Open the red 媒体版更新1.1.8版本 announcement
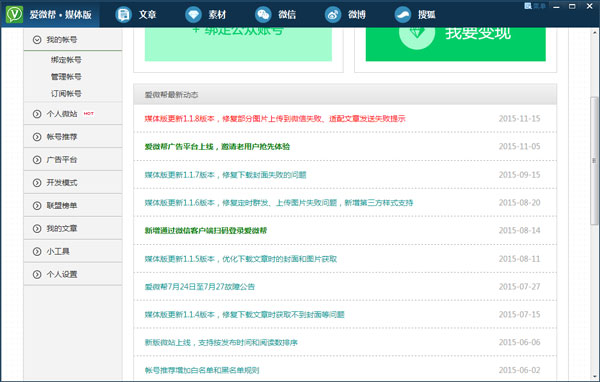600x382 pixels. [x=275, y=119]
